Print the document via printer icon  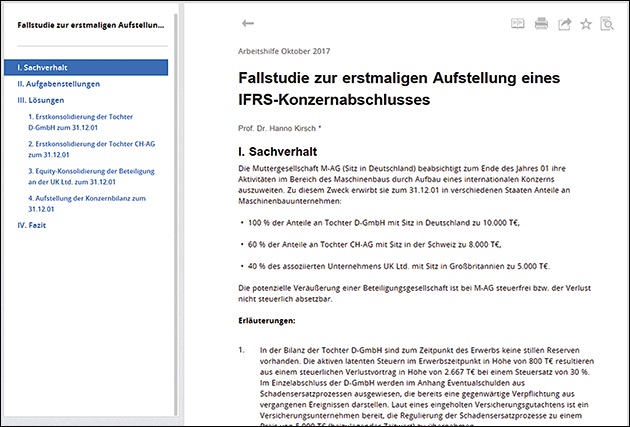[x=541, y=23]
